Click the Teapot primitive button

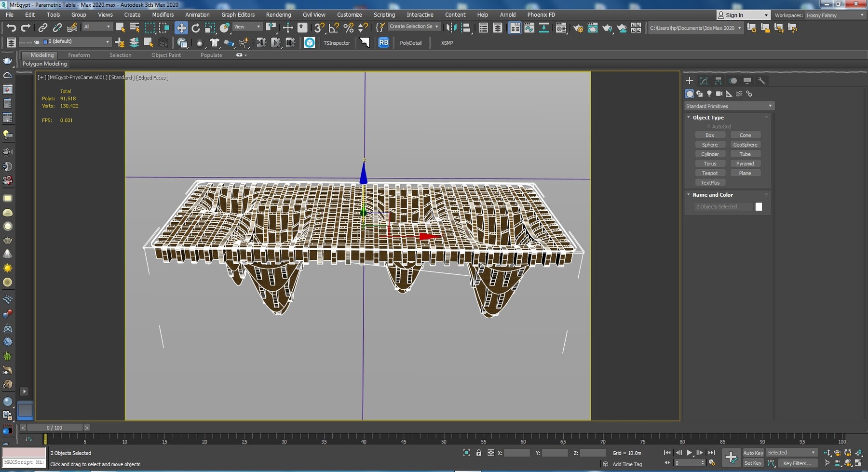point(710,173)
